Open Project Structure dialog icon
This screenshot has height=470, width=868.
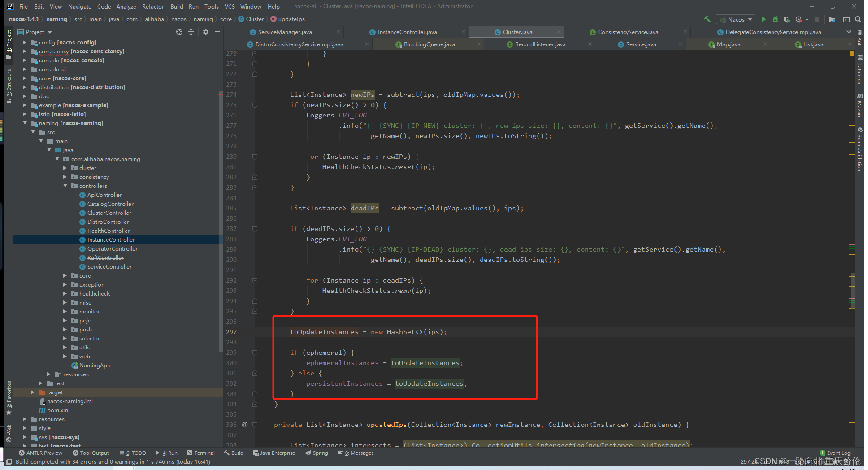[832, 19]
